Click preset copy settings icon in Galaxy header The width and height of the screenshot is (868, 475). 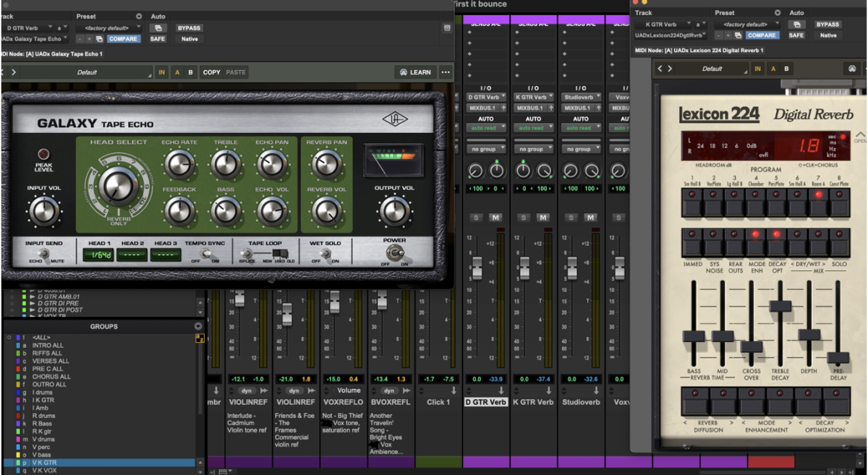[x=99, y=39]
